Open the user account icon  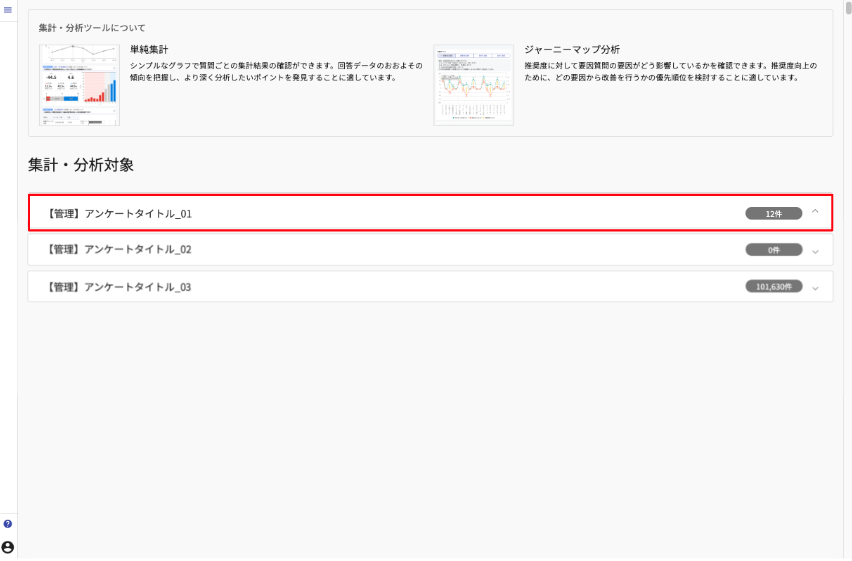coord(8,547)
